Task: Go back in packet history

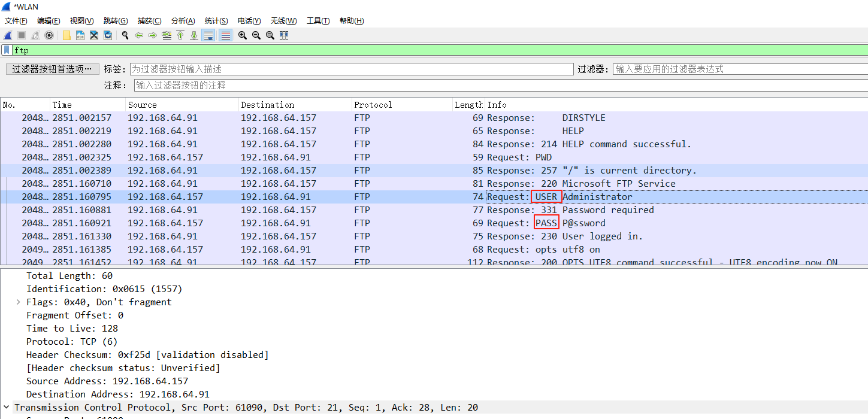Action: [x=139, y=35]
